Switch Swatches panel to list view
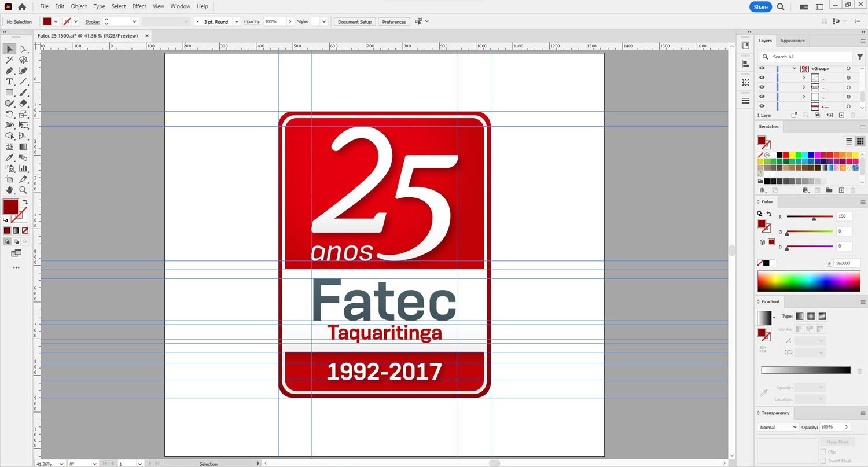 (849, 141)
